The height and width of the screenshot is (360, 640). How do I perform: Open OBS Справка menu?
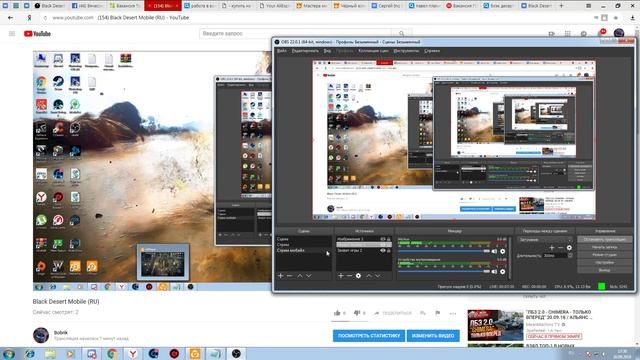tap(432, 51)
